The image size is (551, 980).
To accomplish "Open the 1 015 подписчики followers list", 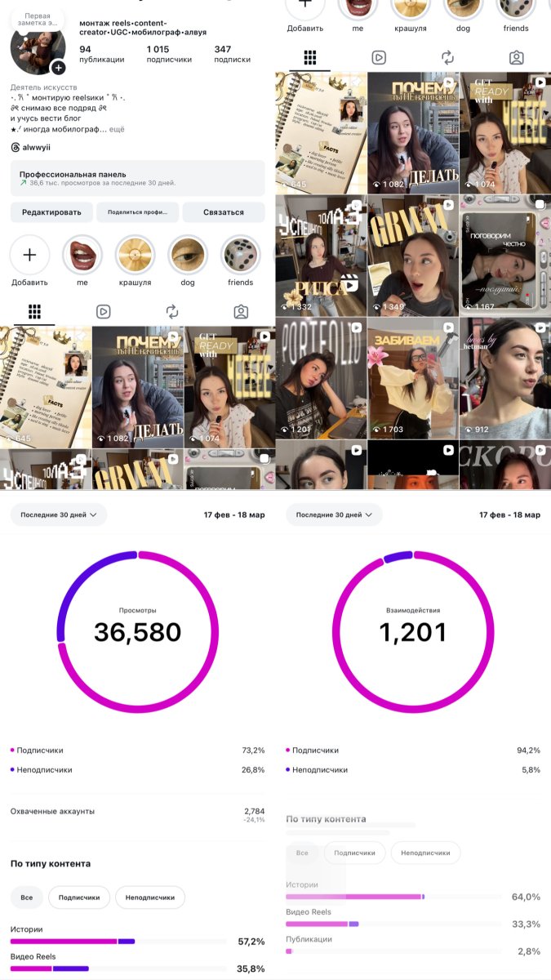I will 169,54.
